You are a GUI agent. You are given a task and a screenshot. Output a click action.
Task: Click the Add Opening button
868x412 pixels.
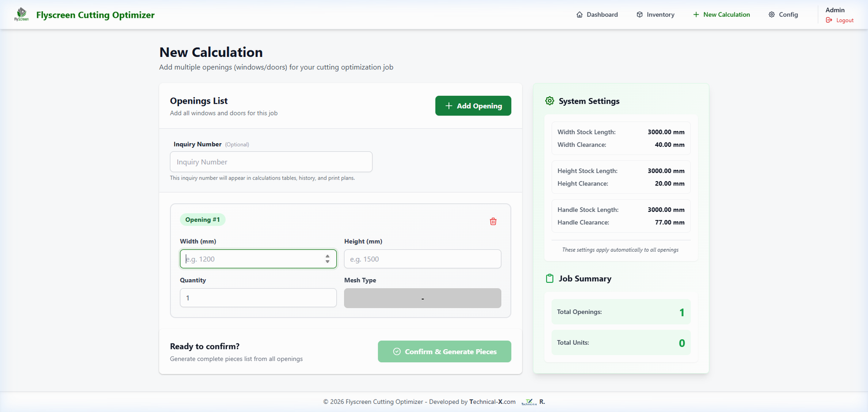point(473,106)
